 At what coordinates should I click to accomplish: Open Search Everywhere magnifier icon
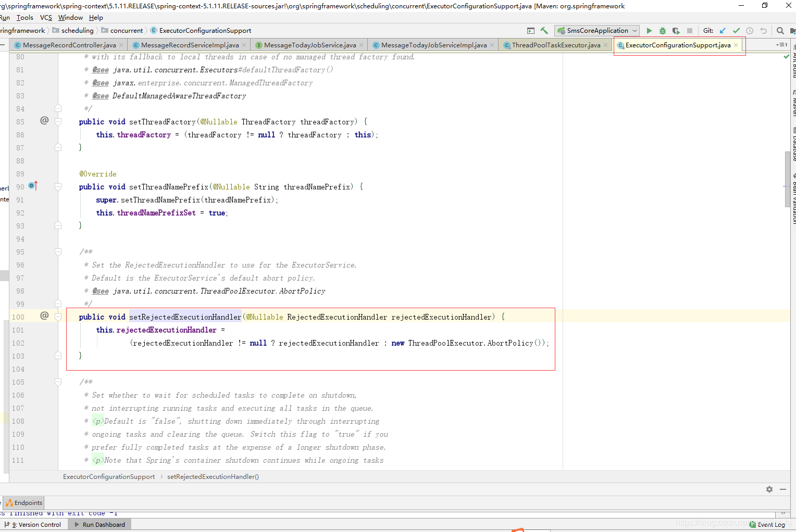coord(780,30)
